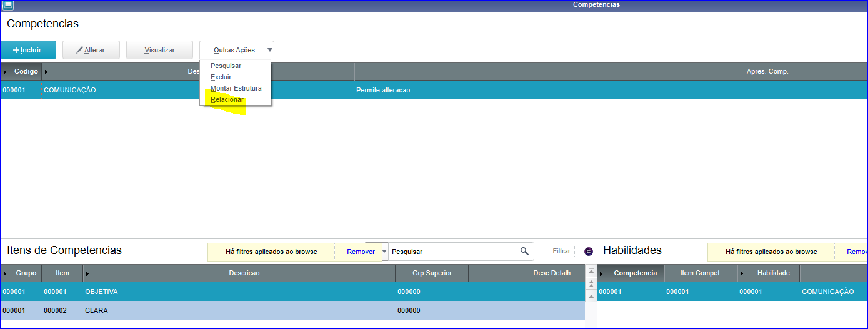Click the sort arrow before Grupo header

5,273
